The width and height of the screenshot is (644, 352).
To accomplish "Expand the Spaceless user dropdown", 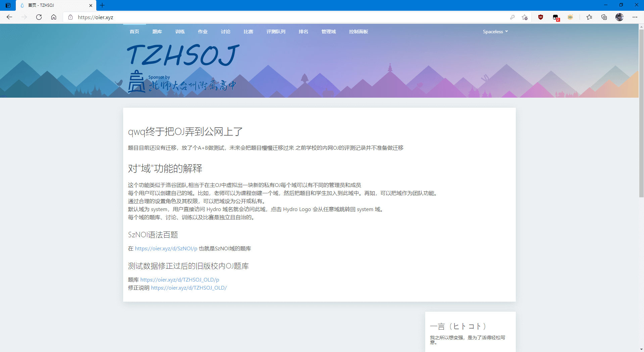I will point(495,32).
